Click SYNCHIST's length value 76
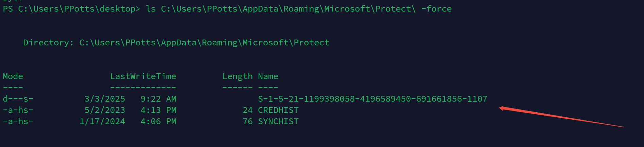 [x=248, y=121]
